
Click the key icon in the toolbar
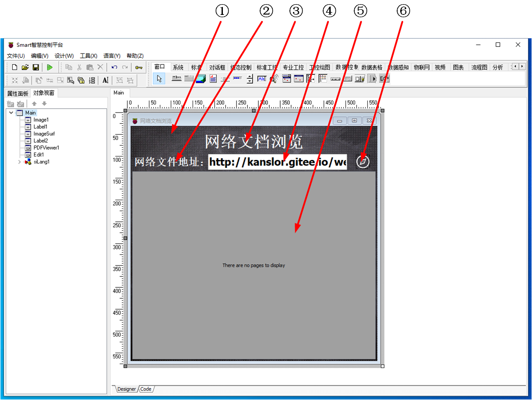click(139, 67)
